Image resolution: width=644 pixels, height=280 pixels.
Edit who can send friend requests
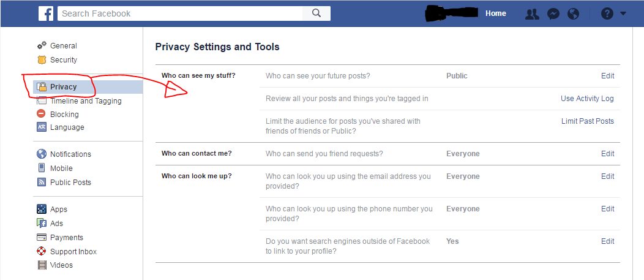(608, 153)
